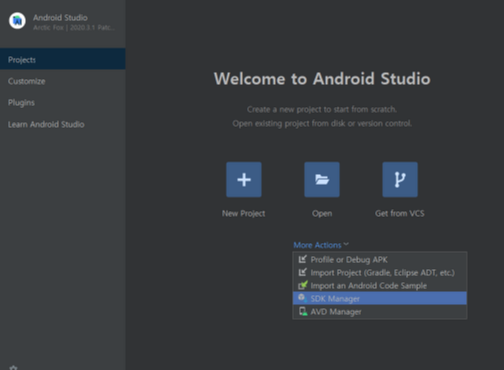Click 'Open existing project from disk or version control.'

[322, 124]
